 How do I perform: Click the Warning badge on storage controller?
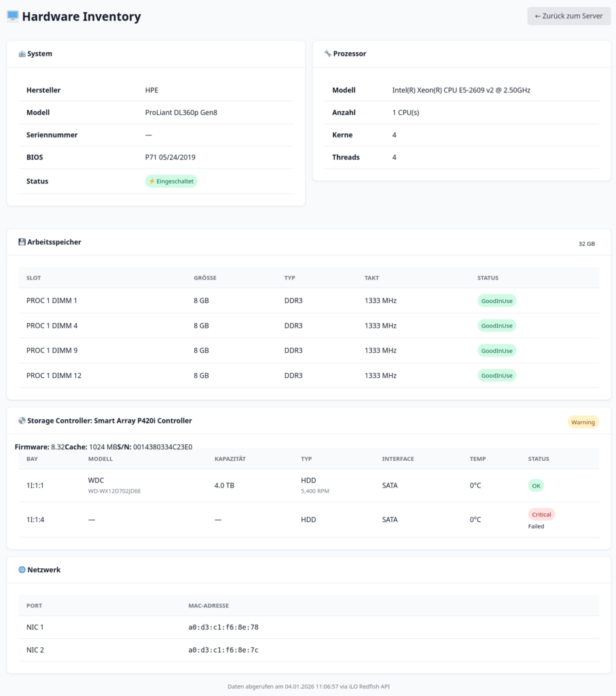pyautogui.click(x=583, y=422)
